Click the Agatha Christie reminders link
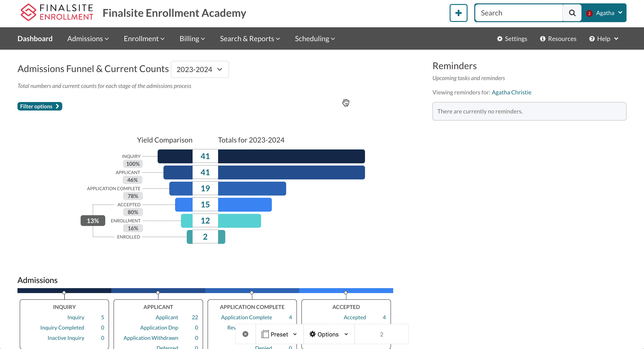Image resolution: width=644 pixels, height=349 pixels. 511,92
